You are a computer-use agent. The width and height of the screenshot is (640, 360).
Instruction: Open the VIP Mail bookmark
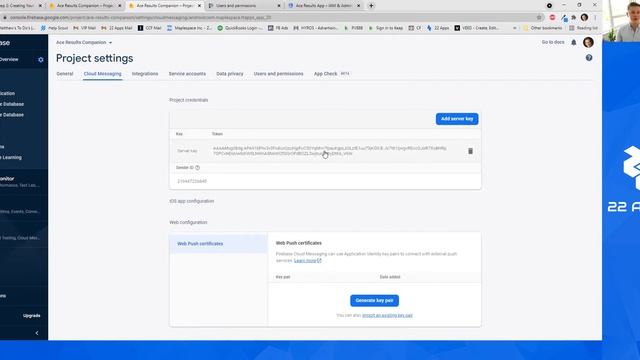tap(84, 28)
